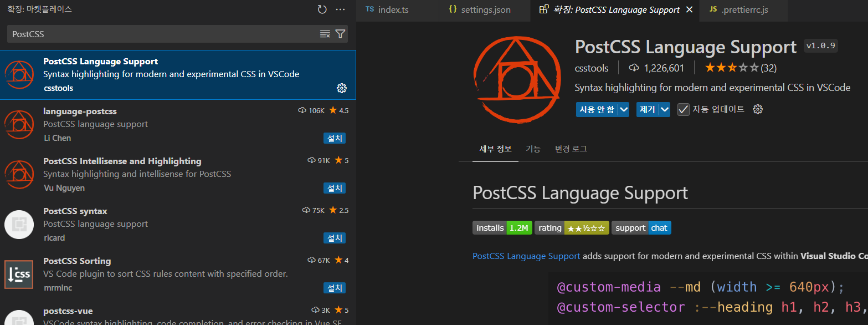The image size is (868, 325).
Task: Click the postcss-vue extension icon
Action: [x=19, y=317]
